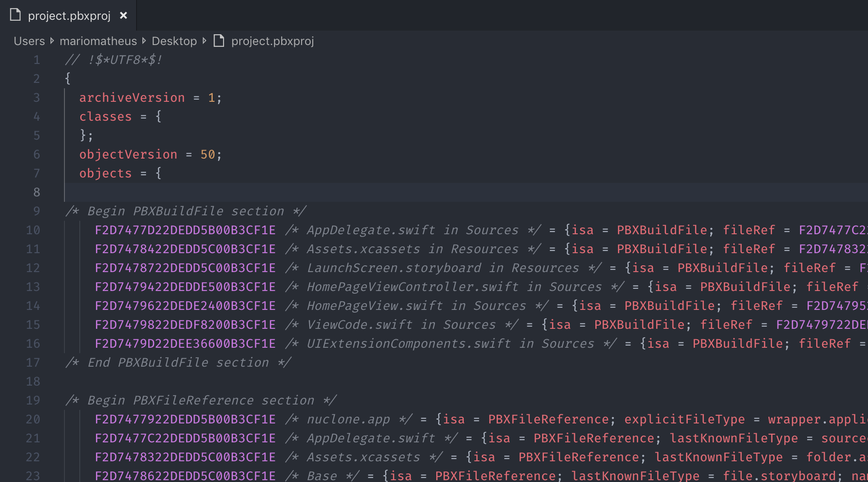Click the Base comment on line 23

coord(322,476)
